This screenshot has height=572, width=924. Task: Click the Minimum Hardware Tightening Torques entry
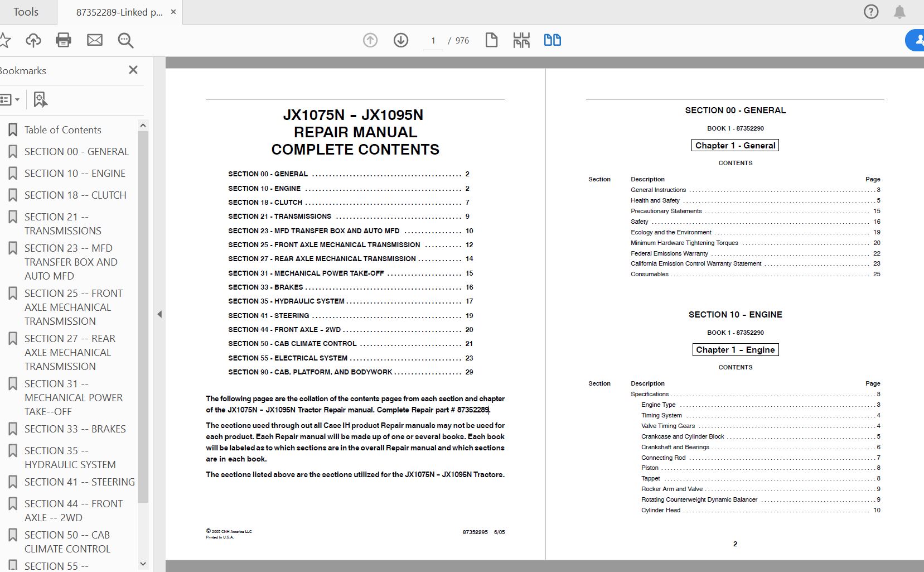[x=756, y=243]
